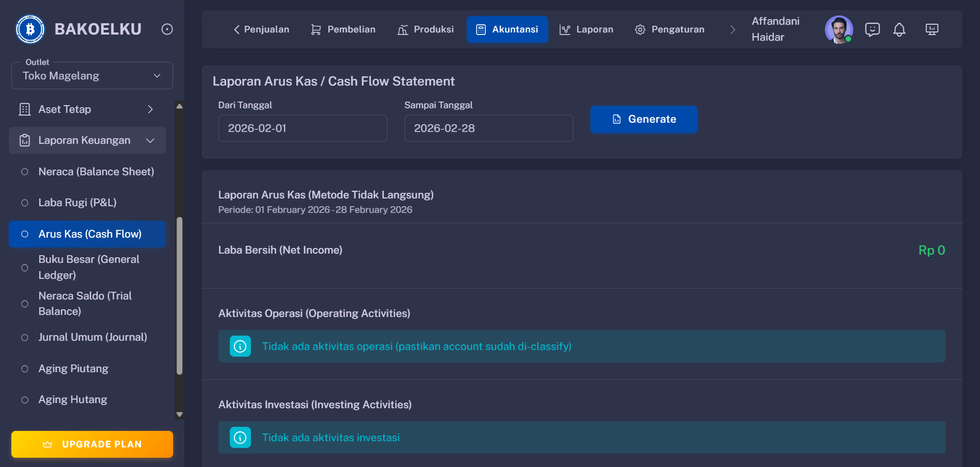Expand the Aset Tetap section
This screenshot has width=980, height=467.
pyautogui.click(x=87, y=109)
